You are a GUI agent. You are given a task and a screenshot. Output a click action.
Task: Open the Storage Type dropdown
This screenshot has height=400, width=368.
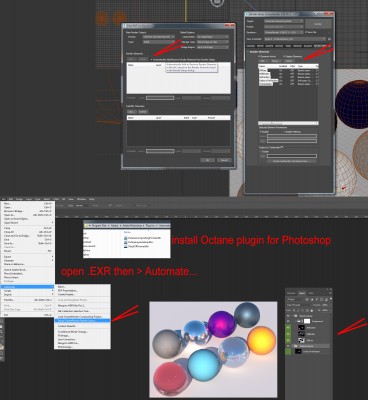213,42
